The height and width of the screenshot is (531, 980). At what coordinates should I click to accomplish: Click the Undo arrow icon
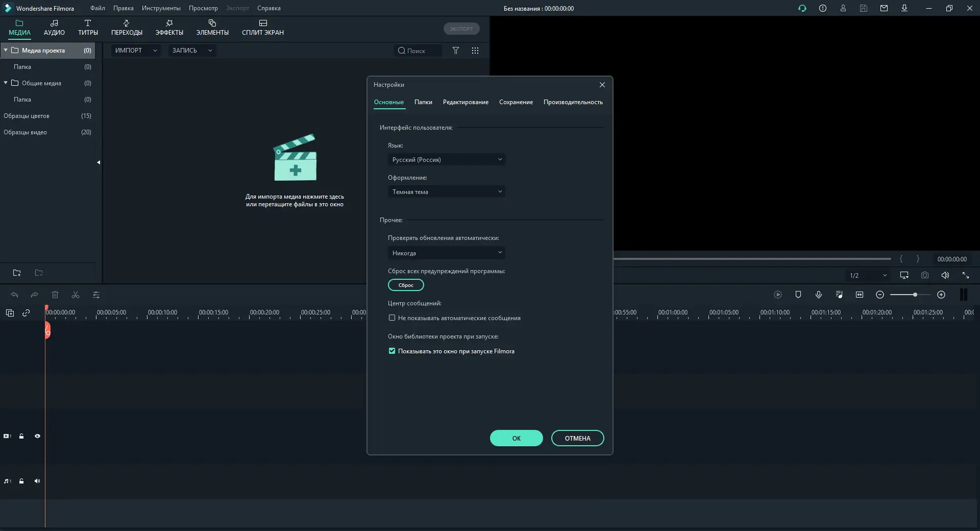[14, 295]
